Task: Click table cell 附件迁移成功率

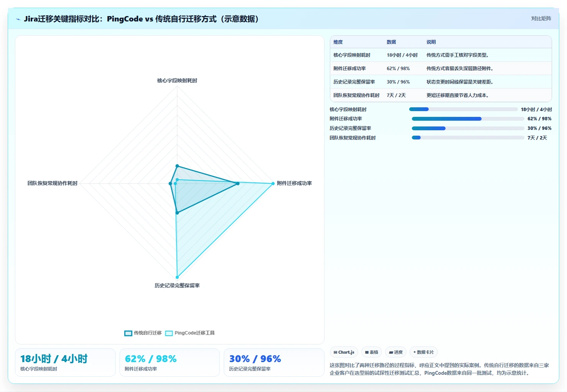Action: [x=349, y=69]
